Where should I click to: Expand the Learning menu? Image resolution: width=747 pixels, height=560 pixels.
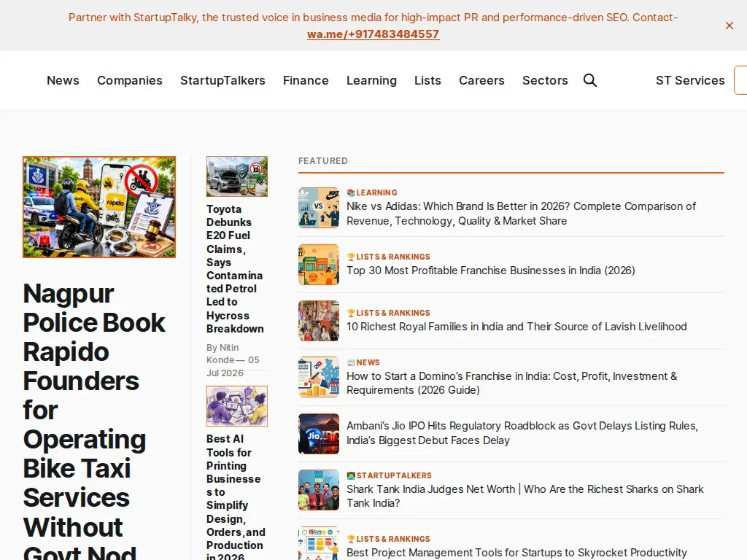click(x=371, y=80)
